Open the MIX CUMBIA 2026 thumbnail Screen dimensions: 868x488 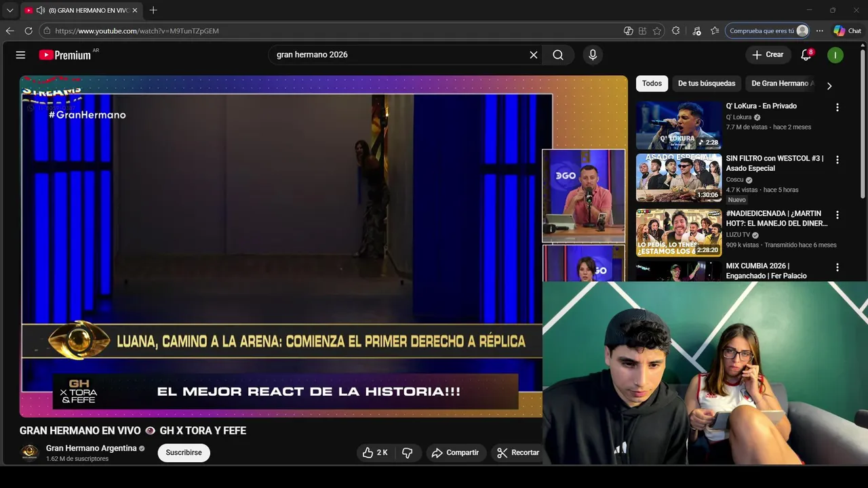coord(679,272)
